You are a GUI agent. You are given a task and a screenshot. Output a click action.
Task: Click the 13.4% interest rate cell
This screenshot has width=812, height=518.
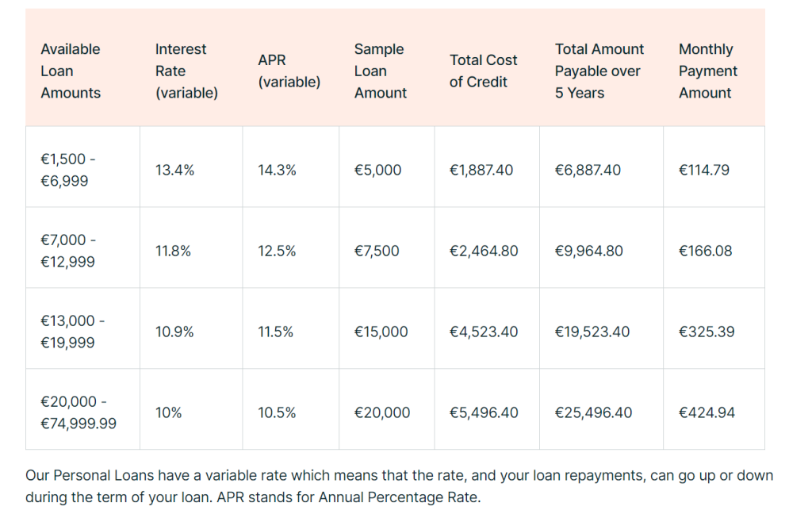(x=174, y=170)
